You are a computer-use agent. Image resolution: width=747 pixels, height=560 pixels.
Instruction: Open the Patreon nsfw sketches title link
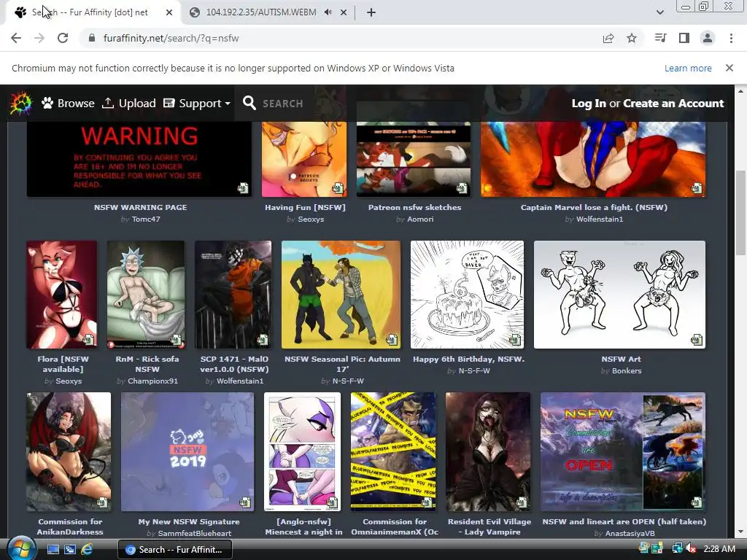point(414,207)
